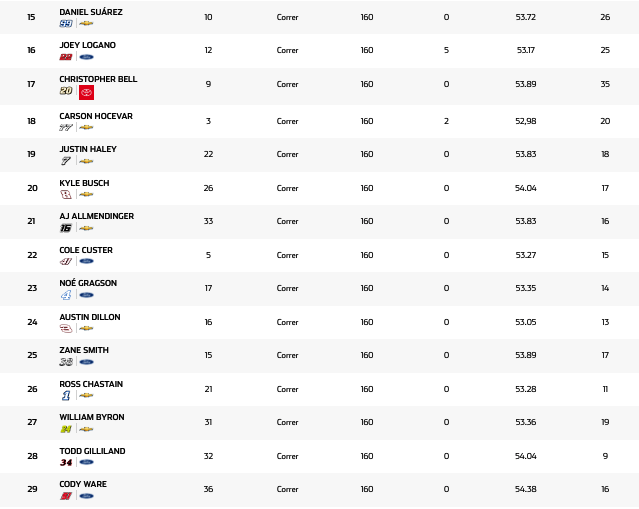Open Austin Dillon driver name link
The image size is (639, 509).
coord(89,317)
